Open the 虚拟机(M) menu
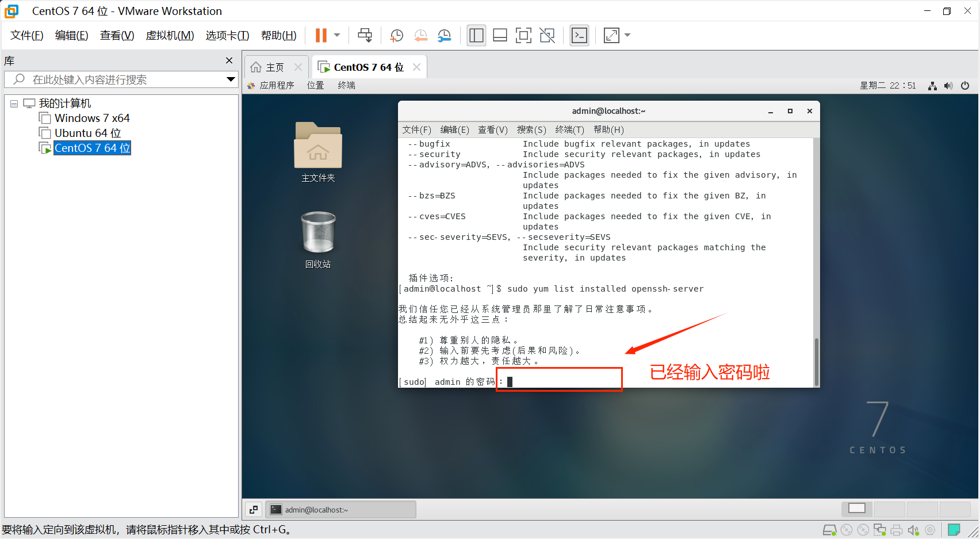The height and width of the screenshot is (539, 980). tap(170, 36)
